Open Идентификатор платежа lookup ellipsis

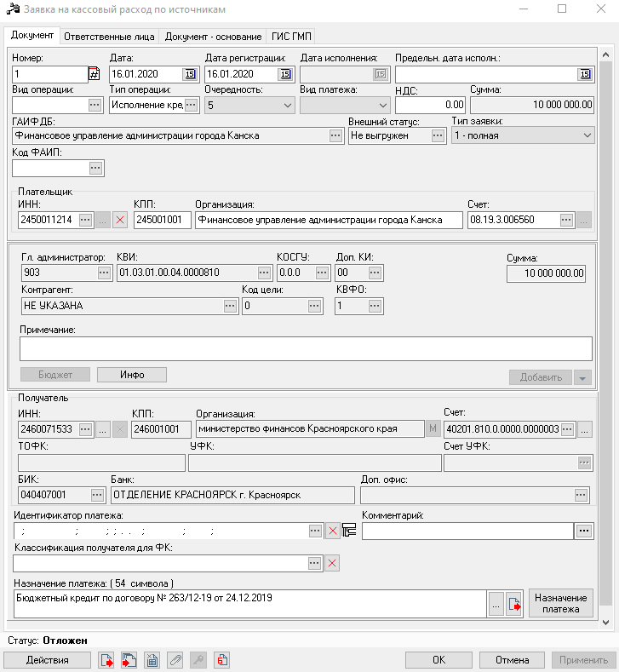(315, 531)
